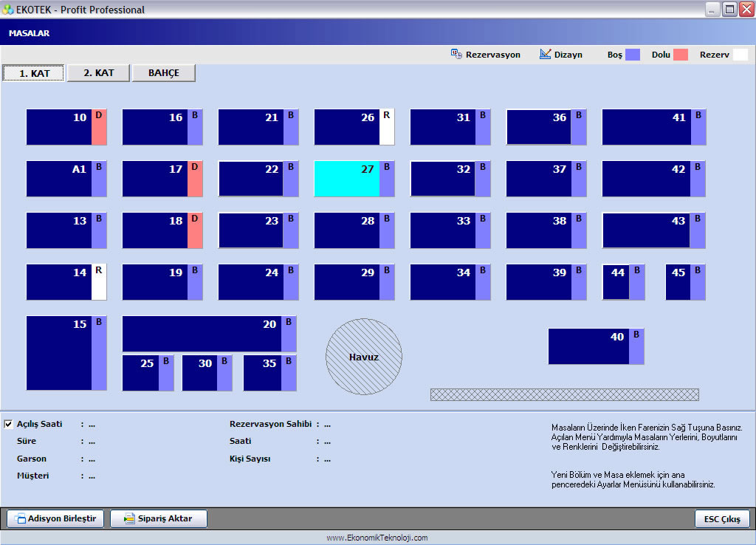Click the Adisyon Birleştir icon
The height and width of the screenshot is (545, 756).
pyautogui.click(x=21, y=518)
